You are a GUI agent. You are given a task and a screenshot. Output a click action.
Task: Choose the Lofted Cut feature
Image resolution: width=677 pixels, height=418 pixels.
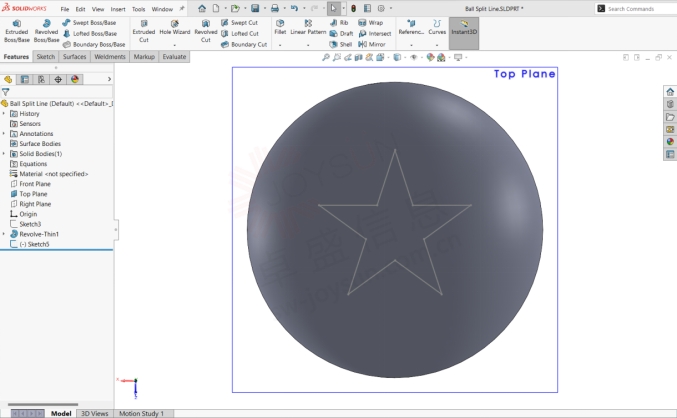click(240, 33)
